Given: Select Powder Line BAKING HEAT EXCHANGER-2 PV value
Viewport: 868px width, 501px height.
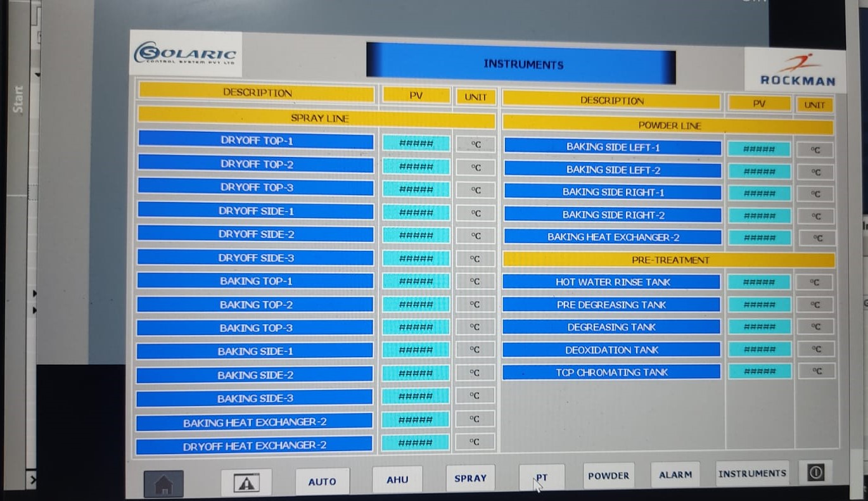Looking at the screenshot, I should tap(760, 238).
